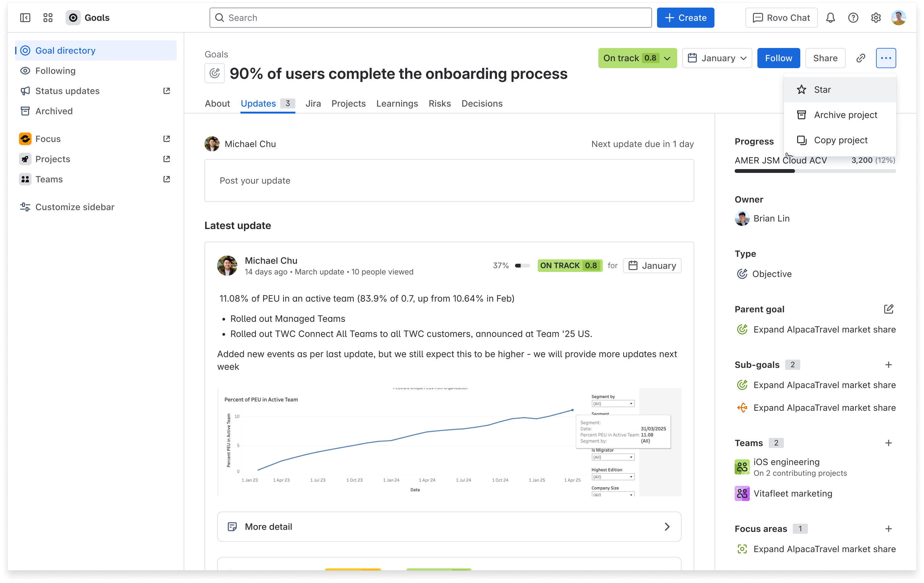Expand the More detail section

449,527
